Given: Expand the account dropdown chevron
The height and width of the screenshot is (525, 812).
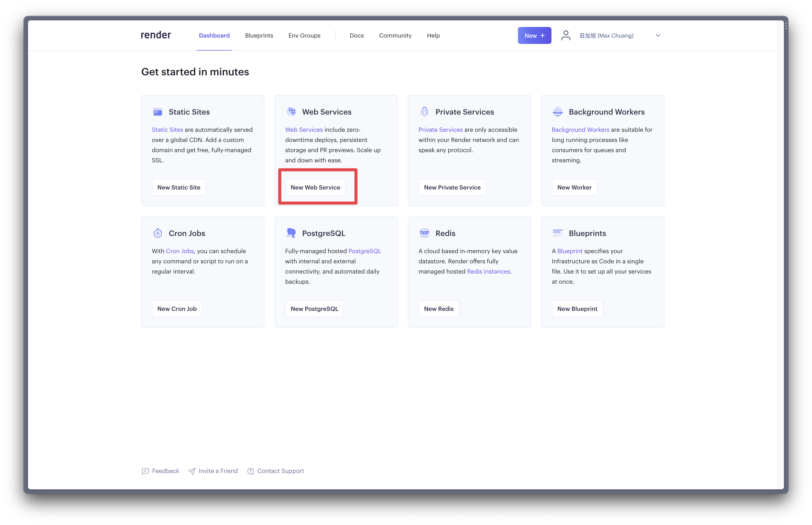Looking at the screenshot, I should [658, 35].
